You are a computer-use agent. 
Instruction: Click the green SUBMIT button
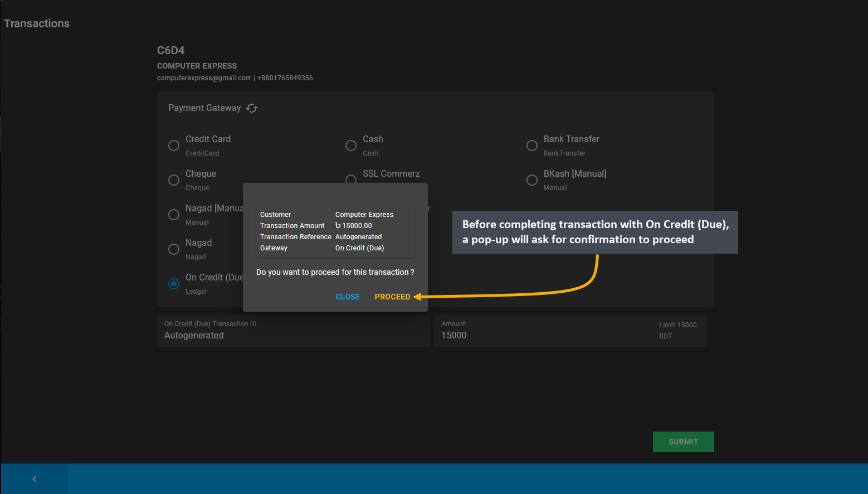683,442
